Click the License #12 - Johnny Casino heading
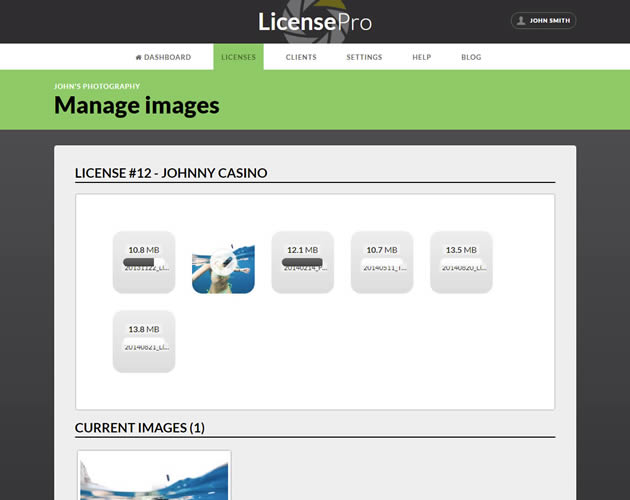The height and width of the screenshot is (500, 630). coord(171,173)
